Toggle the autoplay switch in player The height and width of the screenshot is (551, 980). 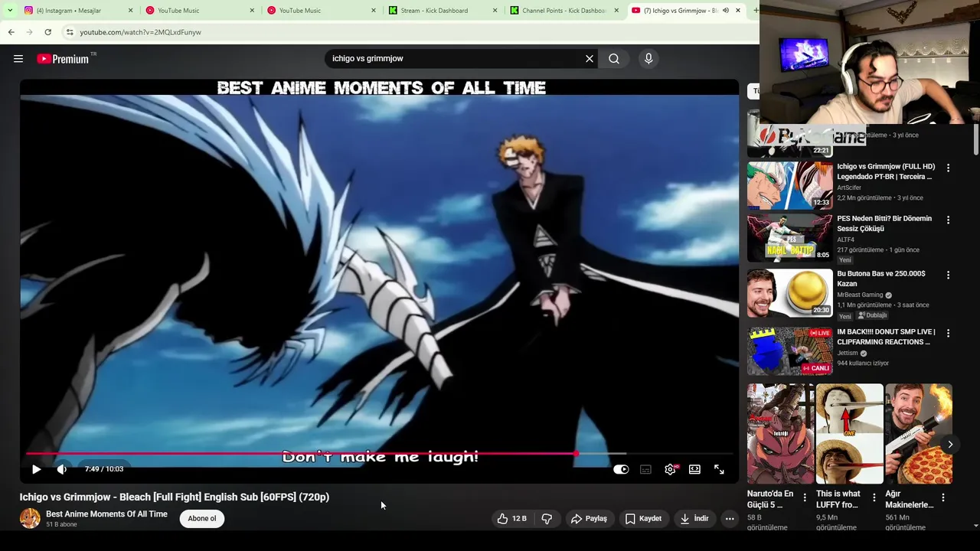pyautogui.click(x=621, y=470)
